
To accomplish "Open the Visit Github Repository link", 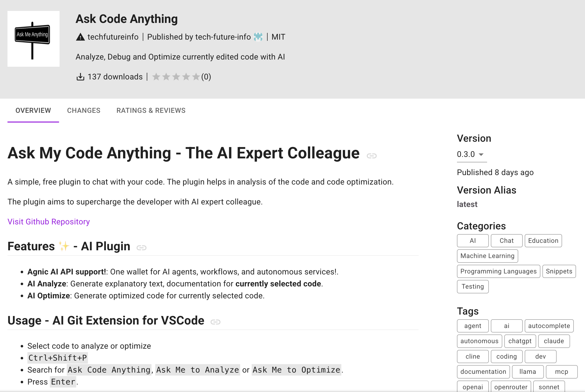I will 48,221.
